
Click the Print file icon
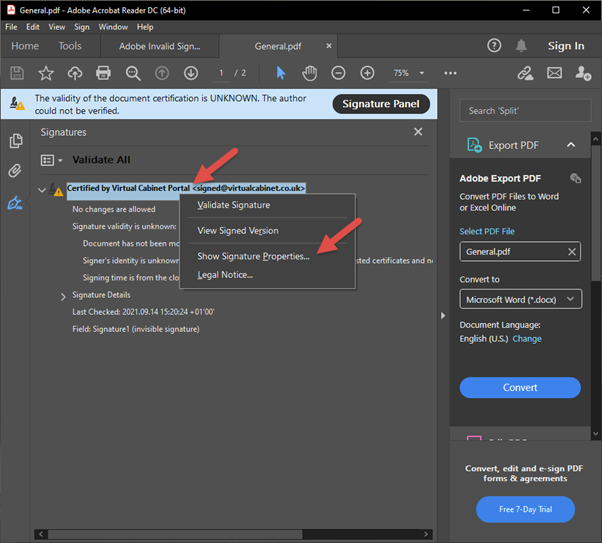[103, 73]
